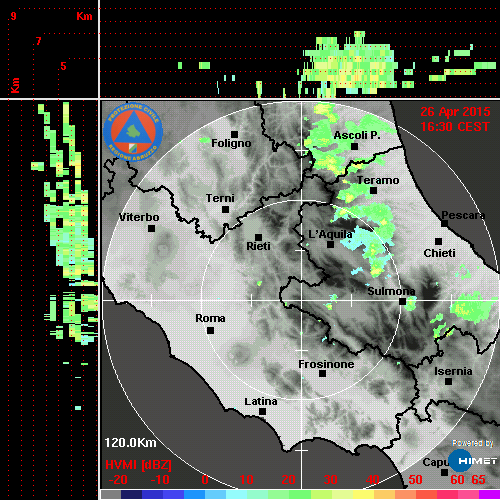The height and width of the screenshot is (500, 500).
Task: Click the 'Viterbo' map label
Action: (x=139, y=217)
